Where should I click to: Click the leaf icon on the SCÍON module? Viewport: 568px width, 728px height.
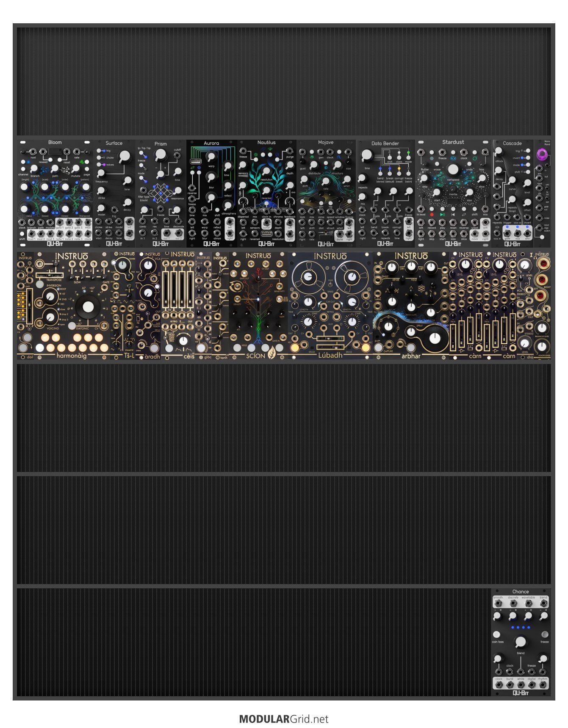272,352
